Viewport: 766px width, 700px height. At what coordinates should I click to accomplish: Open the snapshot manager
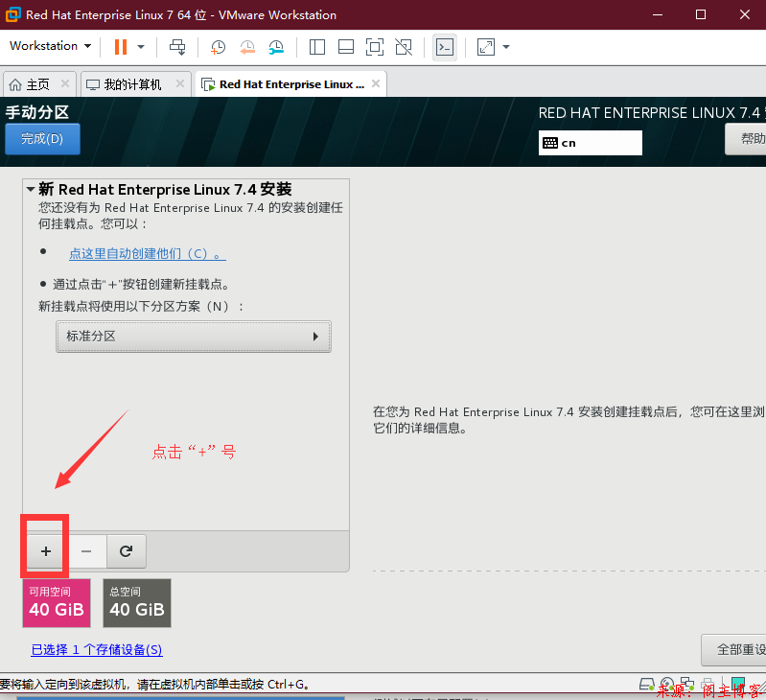pos(276,47)
